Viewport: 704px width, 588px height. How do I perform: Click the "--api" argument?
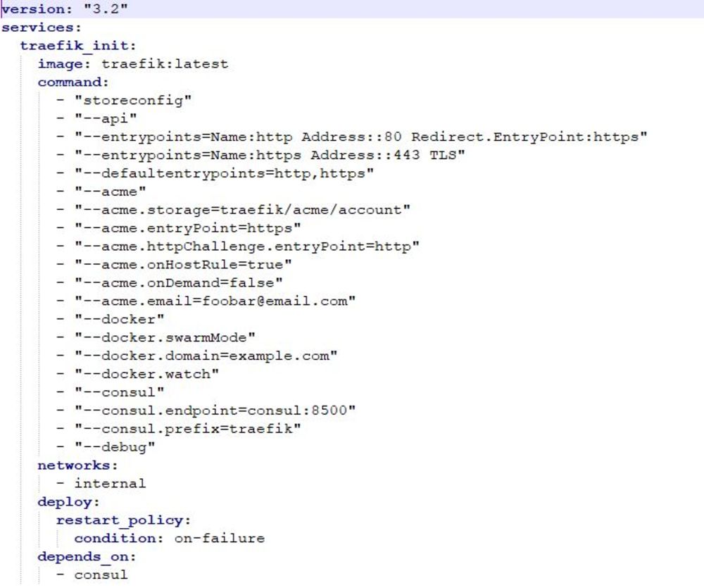(x=106, y=118)
